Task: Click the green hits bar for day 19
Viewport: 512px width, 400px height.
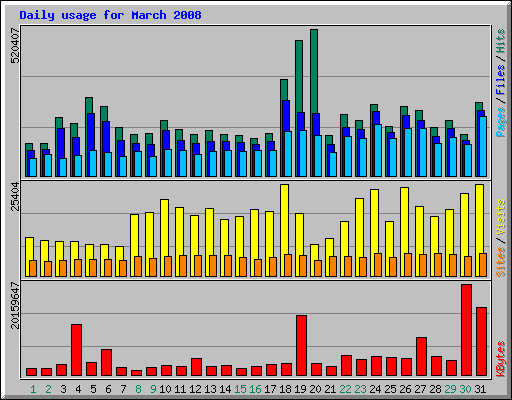Action: pos(299,76)
